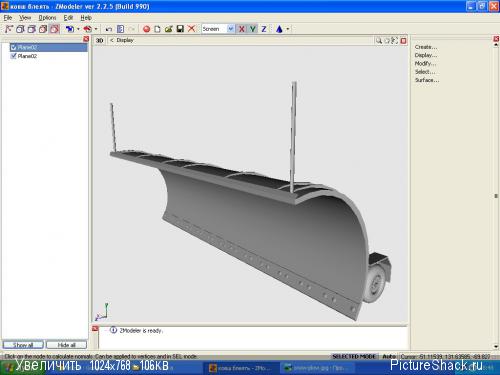Screen dimensions: 500x375
Task: Toggle the Z axis constraint
Action: pos(264,29)
